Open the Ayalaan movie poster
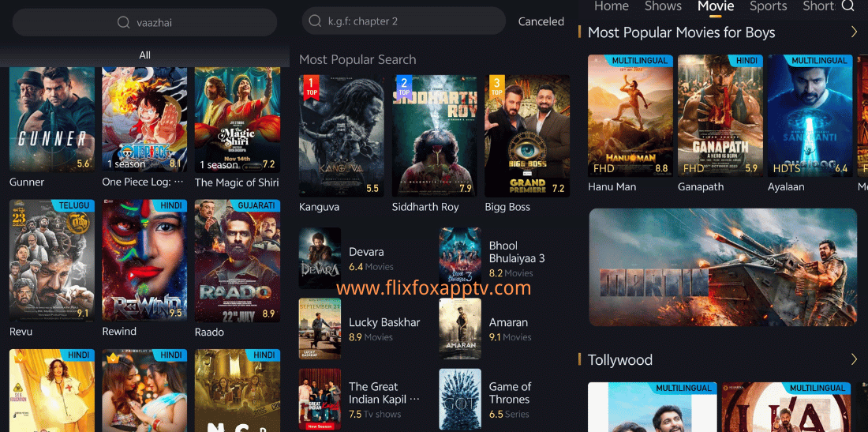Image resolution: width=868 pixels, height=432 pixels. pos(810,115)
